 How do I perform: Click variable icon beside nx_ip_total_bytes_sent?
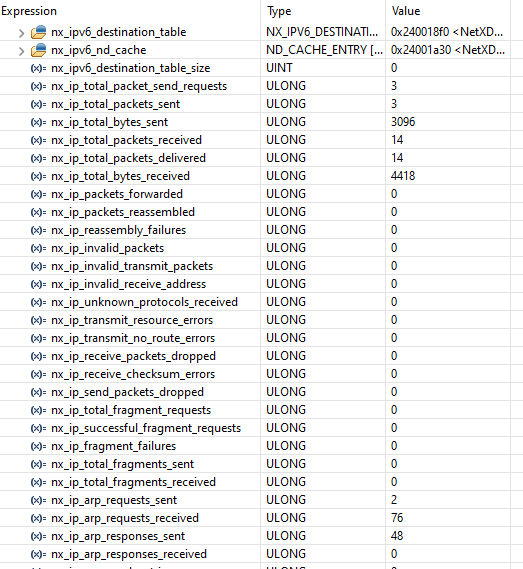tap(38, 122)
